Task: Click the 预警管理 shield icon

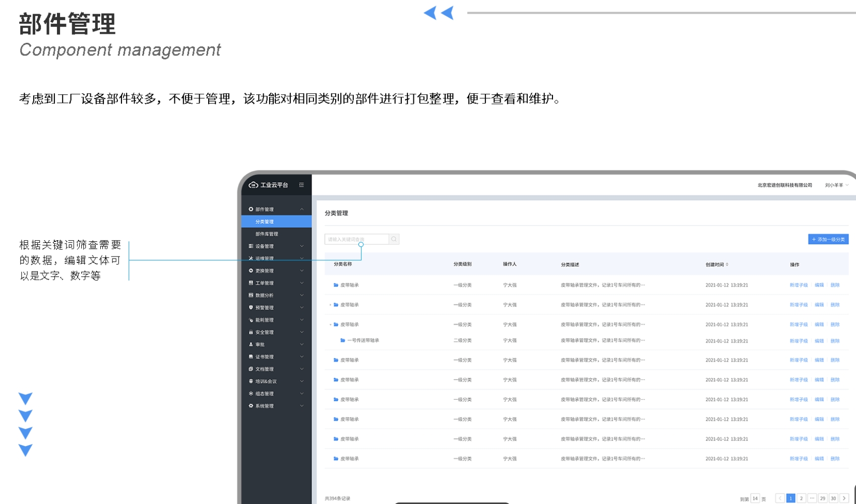Action: [251, 307]
